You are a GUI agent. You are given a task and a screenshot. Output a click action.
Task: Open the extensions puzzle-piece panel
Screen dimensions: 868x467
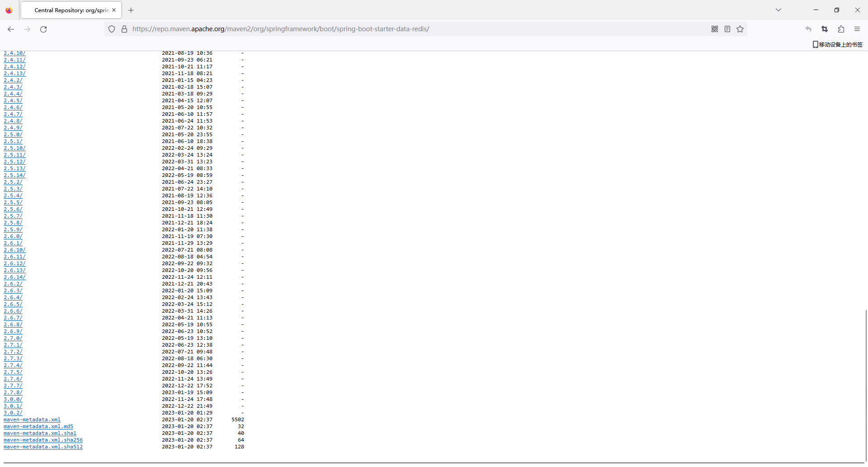pyautogui.click(x=841, y=29)
